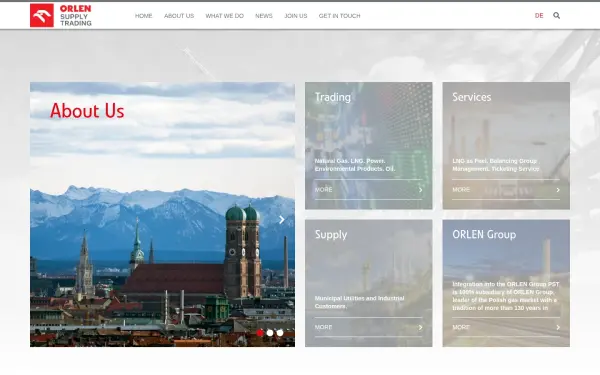Viewport: 600px width, 375px height.
Task: Click the next-slide arrow on the About Us image
Action: point(282,220)
